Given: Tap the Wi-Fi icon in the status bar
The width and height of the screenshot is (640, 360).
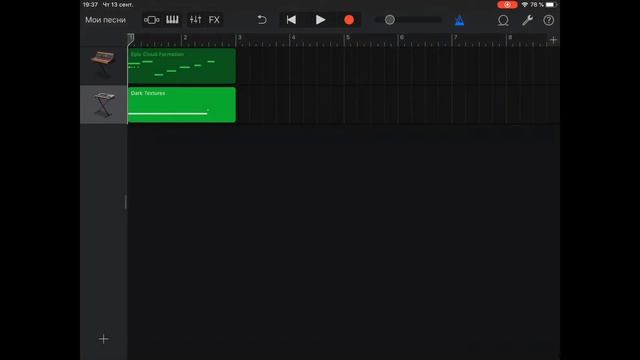Looking at the screenshot, I should click(x=525, y=4).
